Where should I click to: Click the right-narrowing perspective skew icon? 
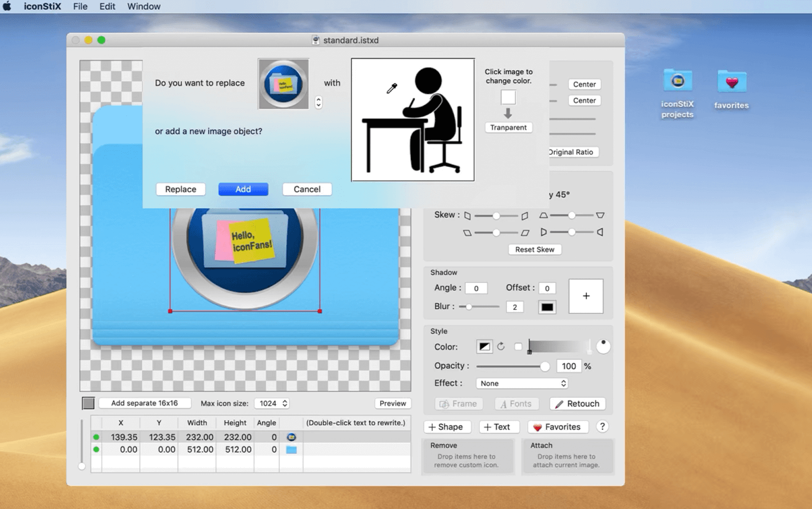click(x=543, y=232)
